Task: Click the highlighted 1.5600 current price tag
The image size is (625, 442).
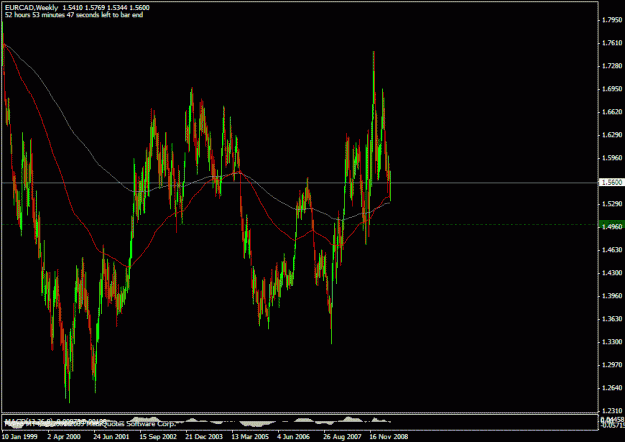Action: (x=612, y=182)
